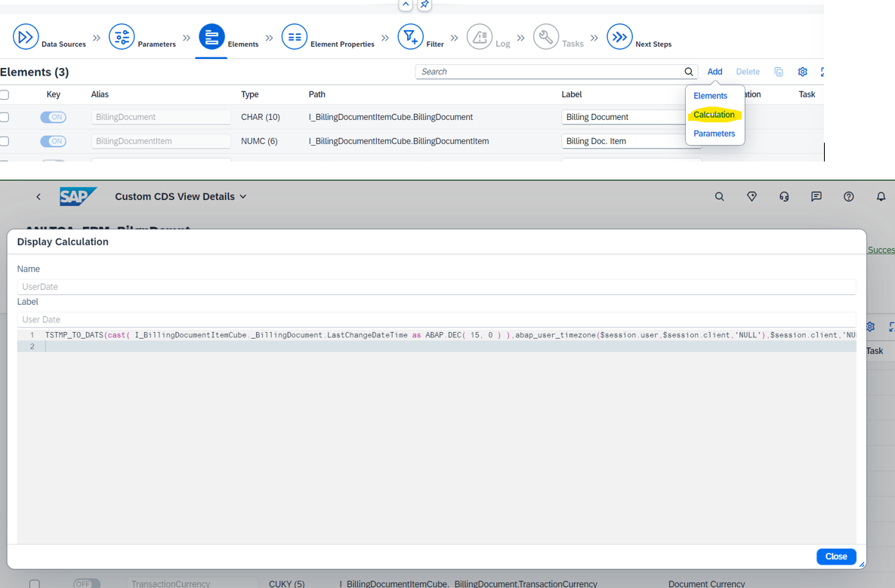Click the Add button
895x588 pixels.
pos(714,72)
